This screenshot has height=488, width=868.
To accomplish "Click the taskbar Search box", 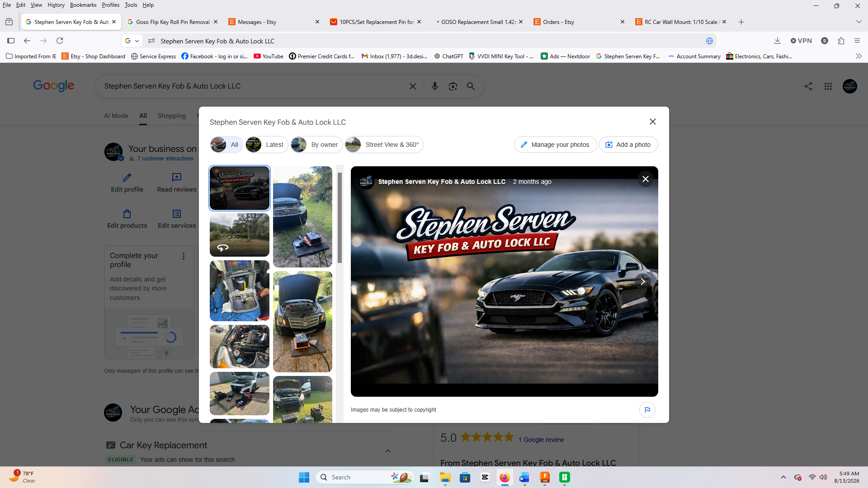I will click(x=365, y=477).
